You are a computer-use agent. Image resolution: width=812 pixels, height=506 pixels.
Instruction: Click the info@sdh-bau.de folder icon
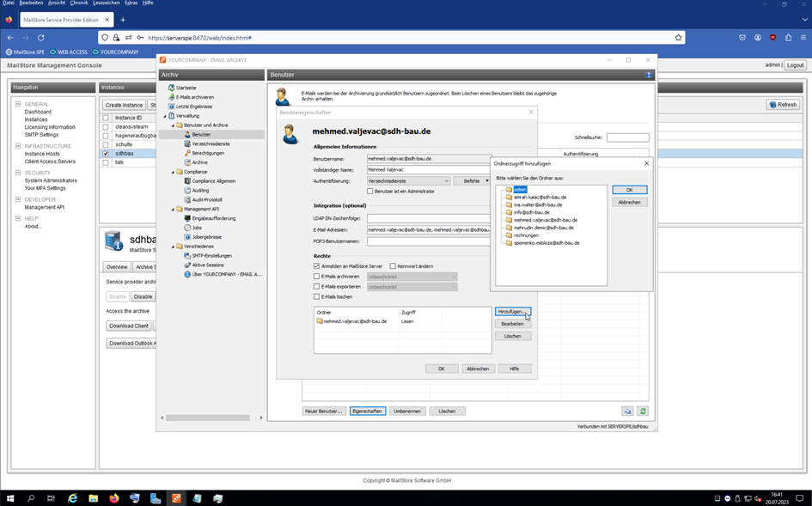pos(509,212)
